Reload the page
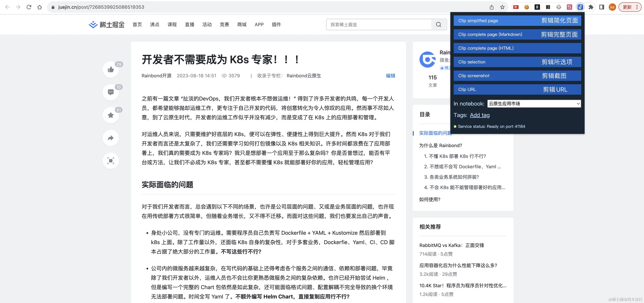Screen dimensions: 644x303 click(x=29, y=7)
